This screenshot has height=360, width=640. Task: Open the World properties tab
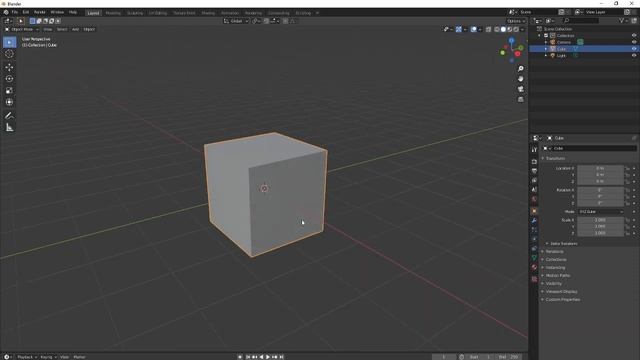coord(534,199)
